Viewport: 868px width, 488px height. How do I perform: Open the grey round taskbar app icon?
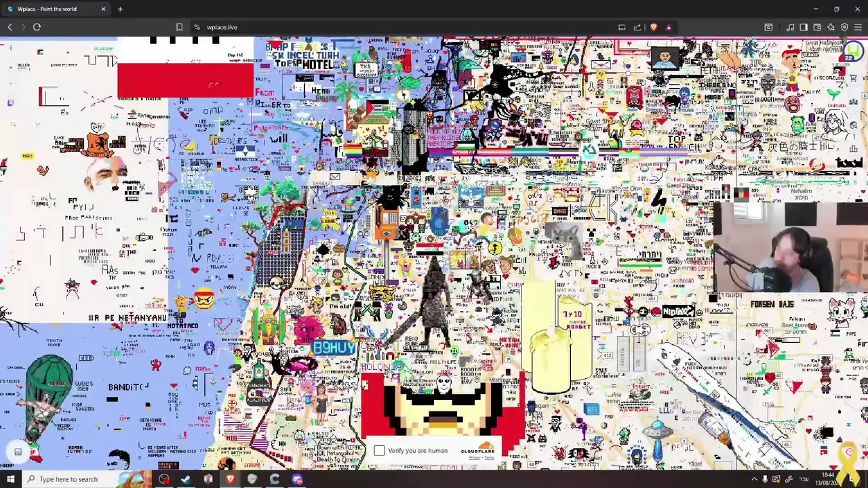tap(252, 479)
